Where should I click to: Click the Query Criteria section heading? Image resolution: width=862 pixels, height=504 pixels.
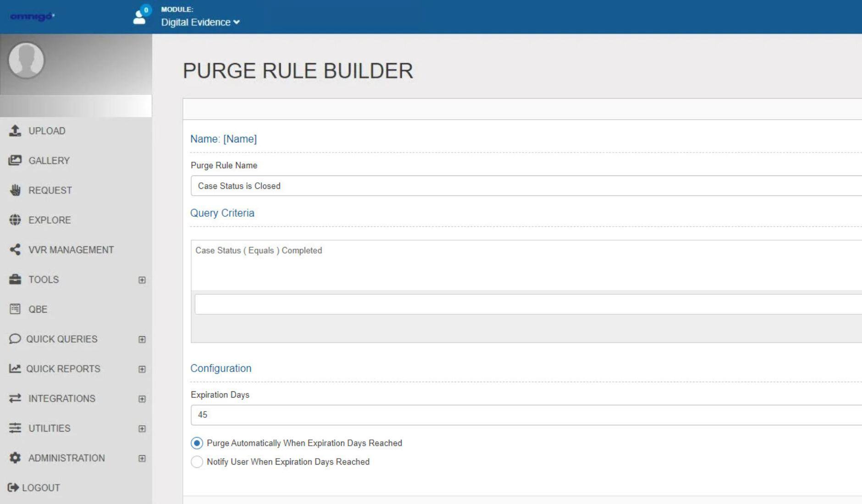tap(222, 213)
